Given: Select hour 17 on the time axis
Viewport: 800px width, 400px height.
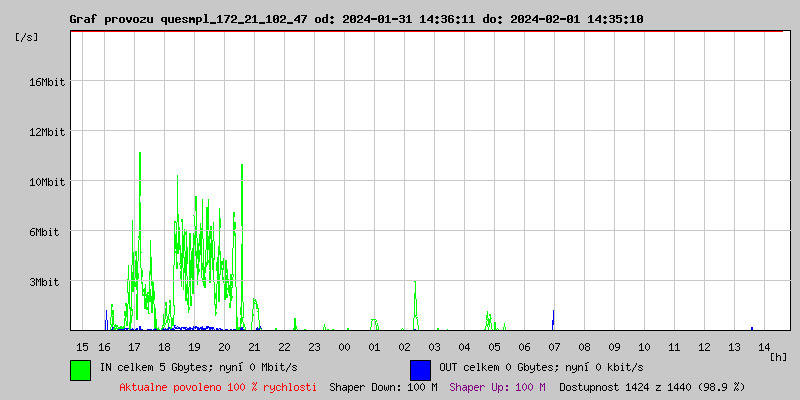Looking at the screenshot, I should [135, 346].
